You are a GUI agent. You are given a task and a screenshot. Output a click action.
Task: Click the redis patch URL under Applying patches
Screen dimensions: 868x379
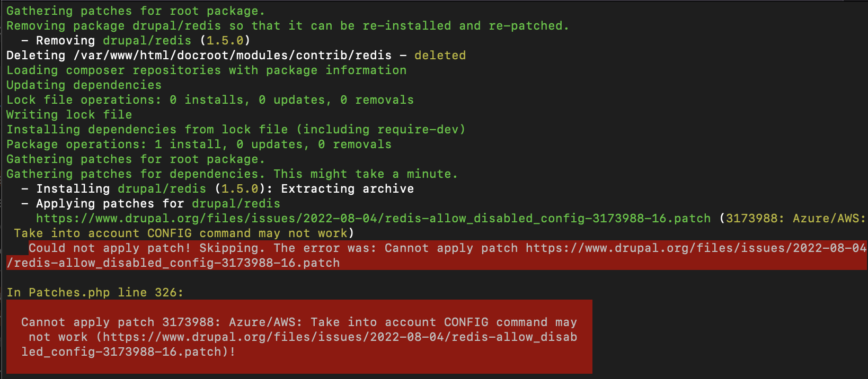[x=373, y=219]
